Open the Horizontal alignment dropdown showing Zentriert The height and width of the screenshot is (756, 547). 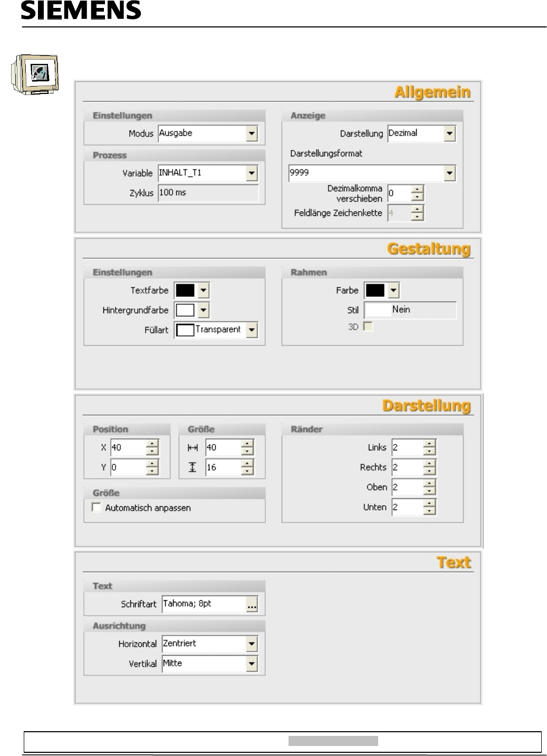[252, 644]
